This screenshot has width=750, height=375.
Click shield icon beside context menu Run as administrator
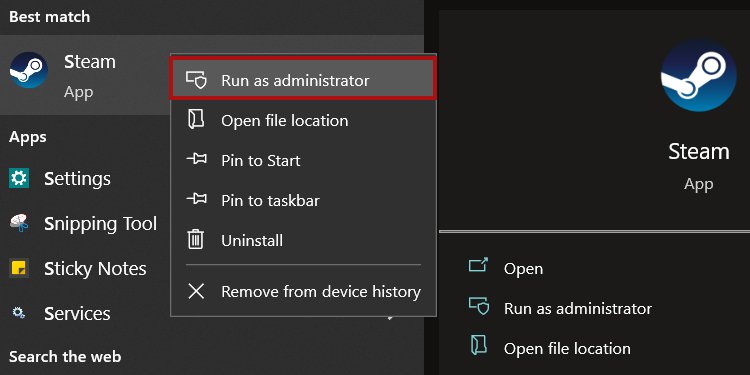[x=196, y=80]
